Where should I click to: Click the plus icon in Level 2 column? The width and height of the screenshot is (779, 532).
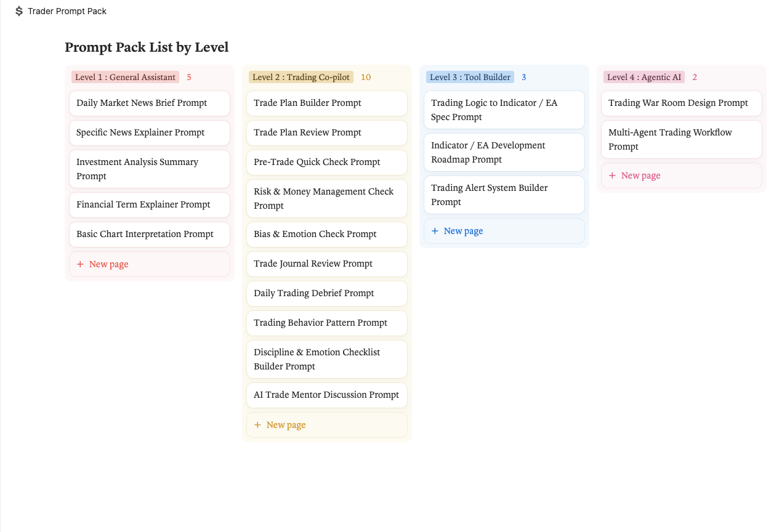click(257, 425)
